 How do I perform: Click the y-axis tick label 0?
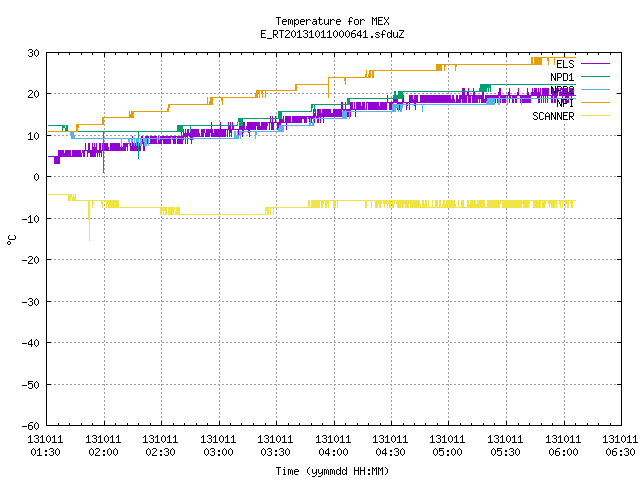(36, 177)
